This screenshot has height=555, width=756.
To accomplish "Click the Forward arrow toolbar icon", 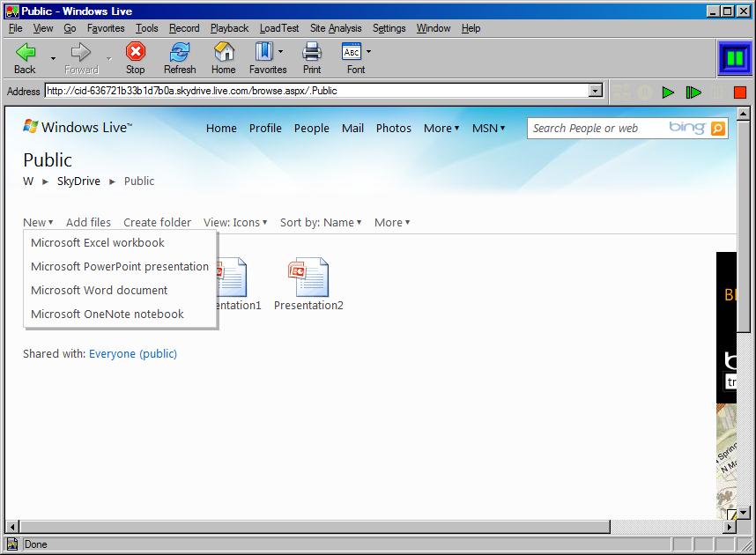I will click(x=81, y=52).
